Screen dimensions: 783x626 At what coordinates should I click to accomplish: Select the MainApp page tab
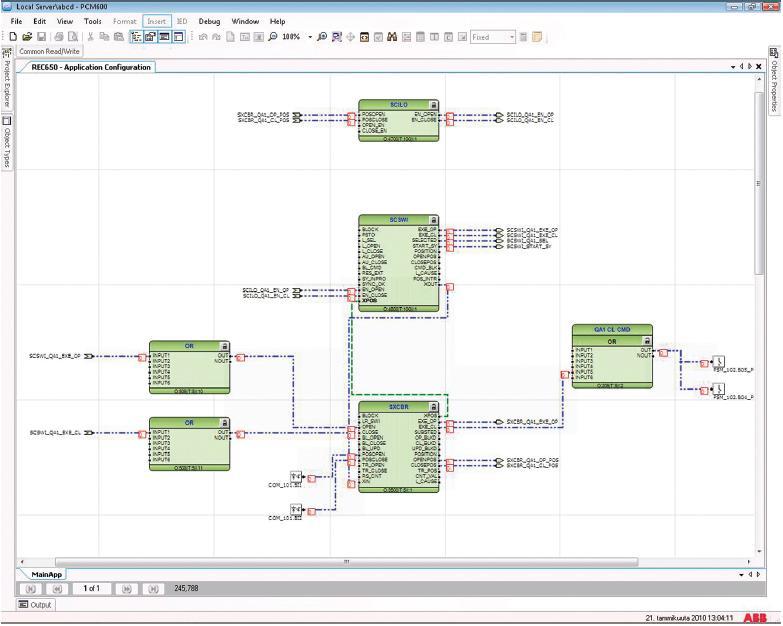point(46,575)
